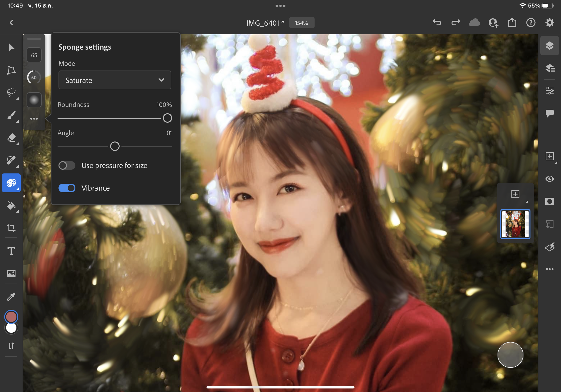Toggle layer visibility eye icon
561x392 pixels.
pyautogui.click(x=549, y=179)
